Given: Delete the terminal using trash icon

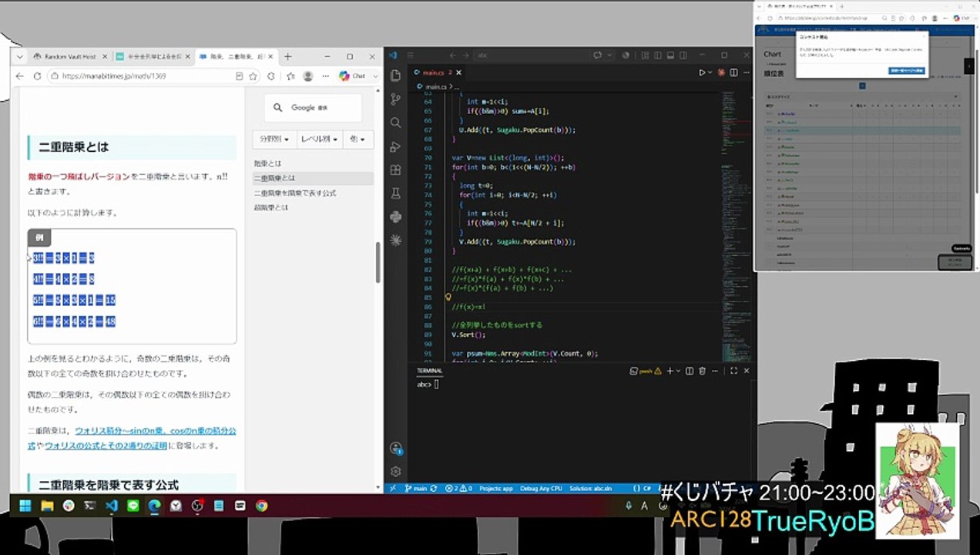Looking at the screenshot, I should [x=701, y=371].
